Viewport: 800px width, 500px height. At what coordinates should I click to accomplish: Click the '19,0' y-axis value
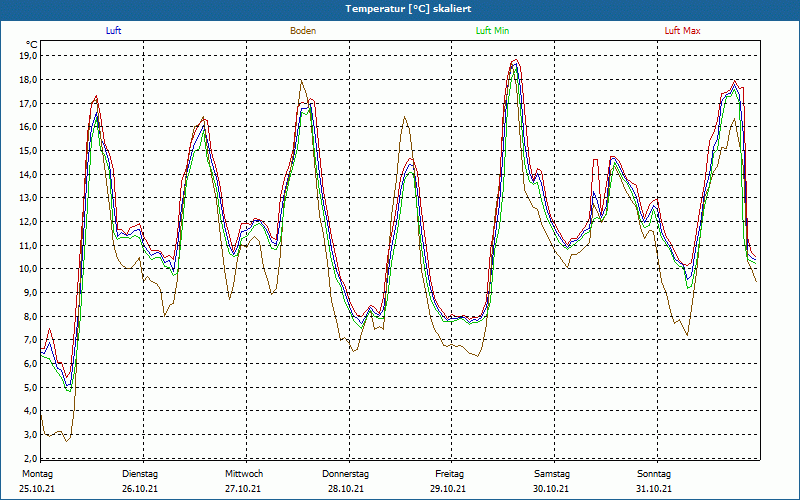[28, 56]
